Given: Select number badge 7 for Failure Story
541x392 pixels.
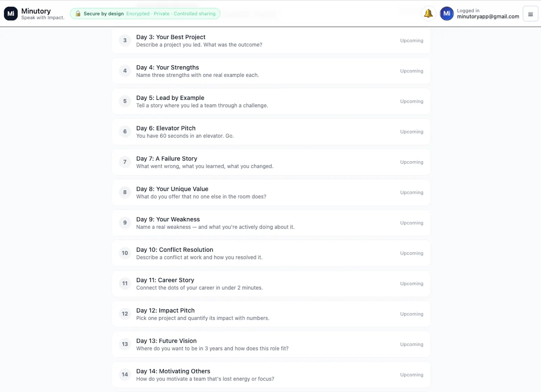Looking at the screenshot, I should coord(125,162).
